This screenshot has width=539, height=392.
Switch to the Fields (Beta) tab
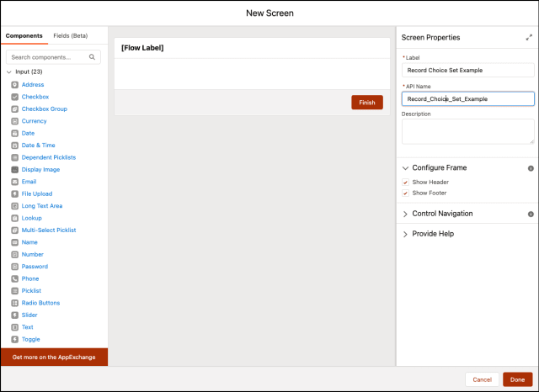point(71,35)
